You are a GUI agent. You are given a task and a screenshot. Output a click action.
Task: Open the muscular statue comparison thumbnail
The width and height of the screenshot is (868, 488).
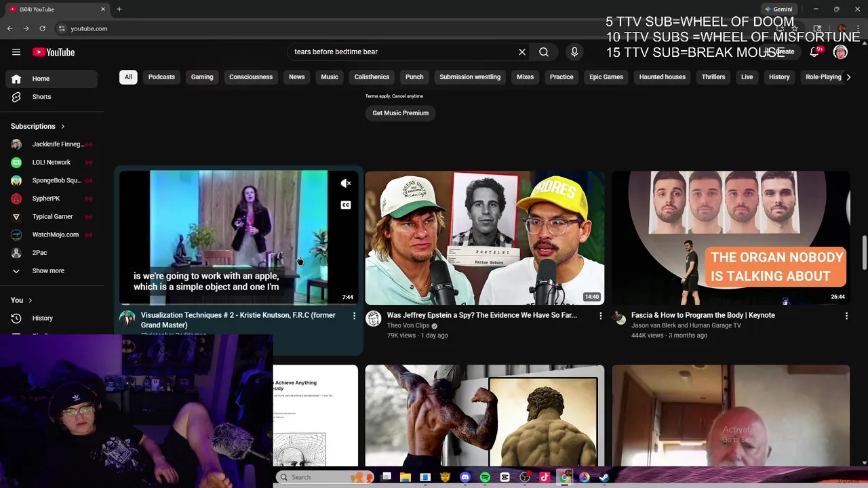485,416
